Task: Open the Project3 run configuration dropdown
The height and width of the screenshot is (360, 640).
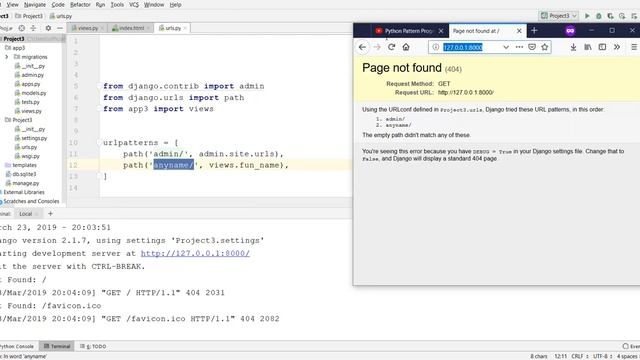Action: [x=558, y=16]
